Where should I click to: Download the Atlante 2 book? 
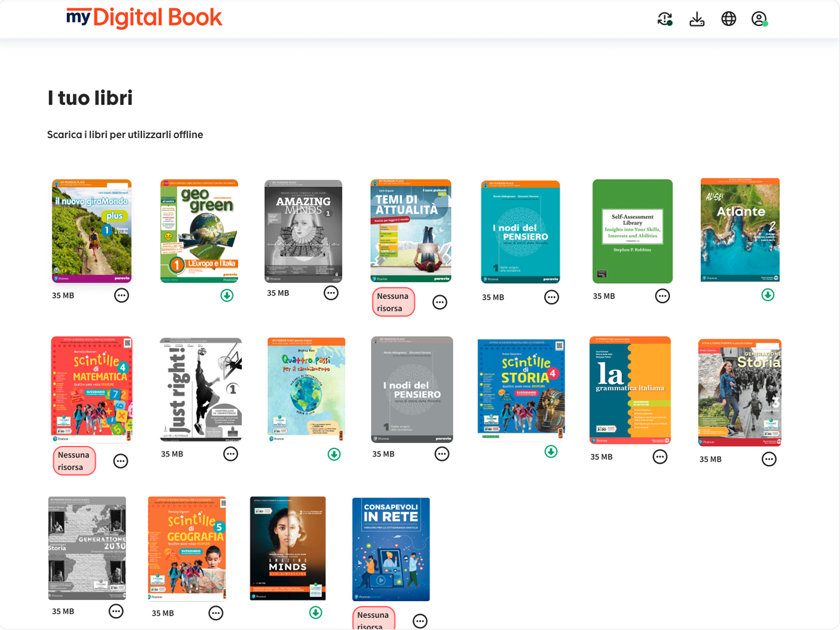tap(767, 295)
